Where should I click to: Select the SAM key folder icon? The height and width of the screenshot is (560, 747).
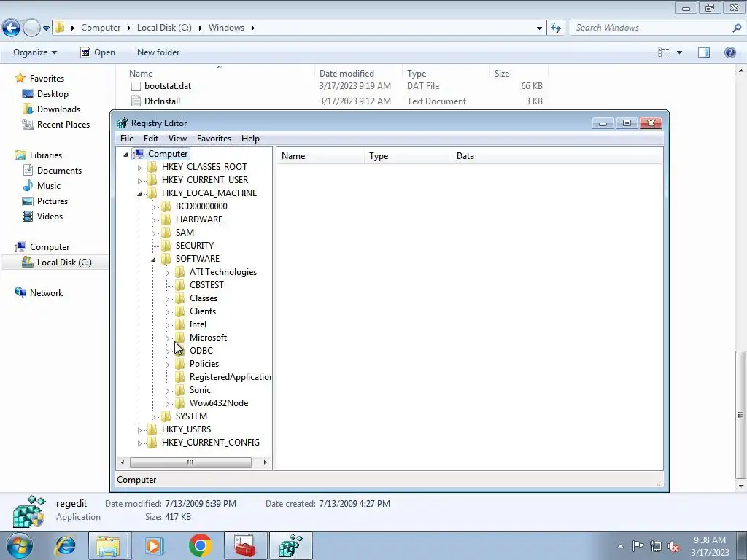pyautogui.click(x=166, y=233)
